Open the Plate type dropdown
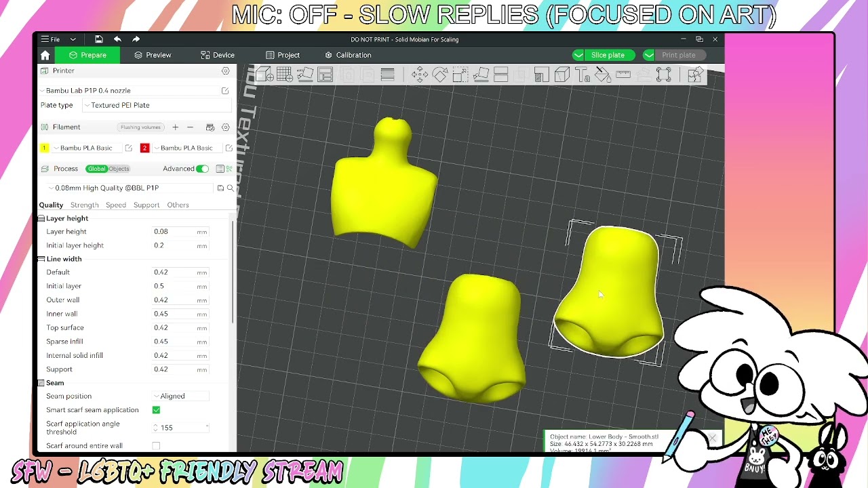The image size is (868, 488). click(156, 105)
